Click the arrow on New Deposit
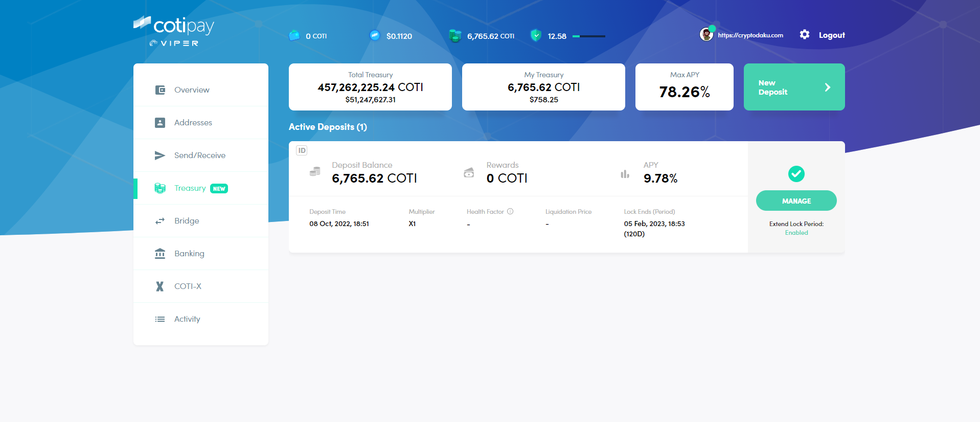The image size is (980, 422). pyautogui.click(x=828, y=87)
